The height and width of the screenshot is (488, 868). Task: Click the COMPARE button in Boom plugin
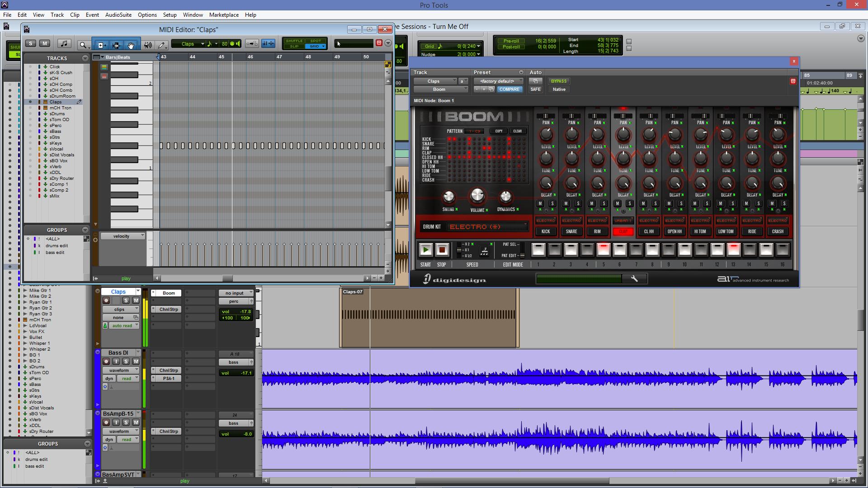pyautogui.click(x=509, y=89)
